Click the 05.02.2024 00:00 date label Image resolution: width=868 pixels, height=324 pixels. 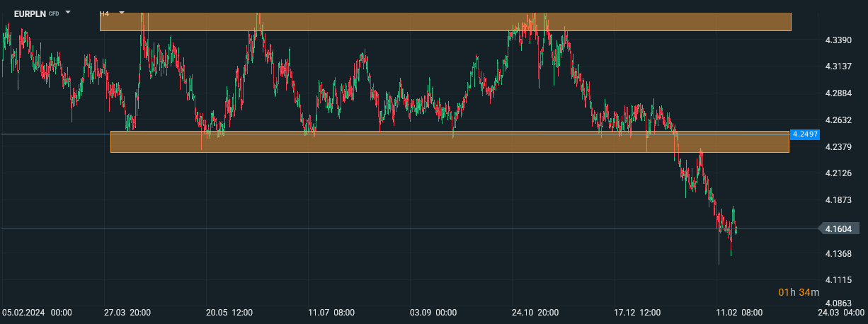[37, 312]
